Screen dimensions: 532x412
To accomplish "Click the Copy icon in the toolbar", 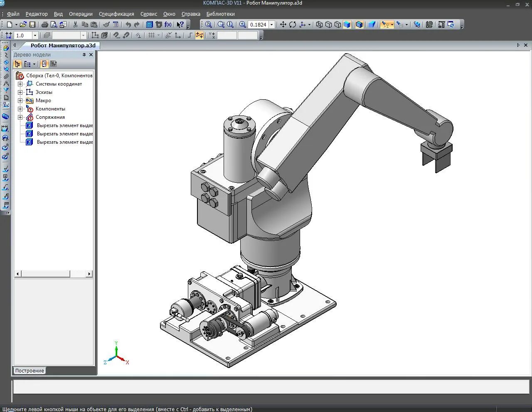I will click(x=85, y=25).
